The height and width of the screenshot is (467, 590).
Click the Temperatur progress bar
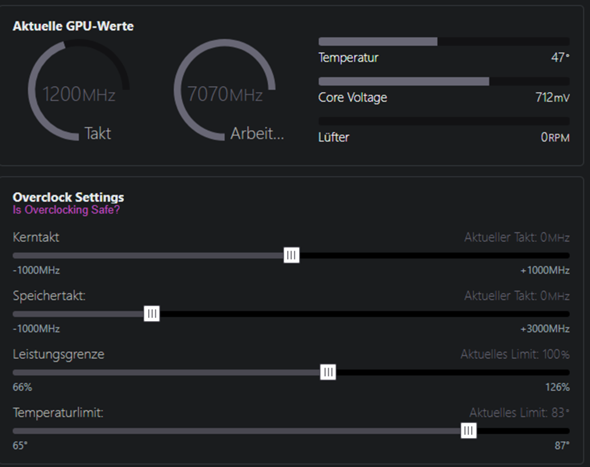point(444,41)
